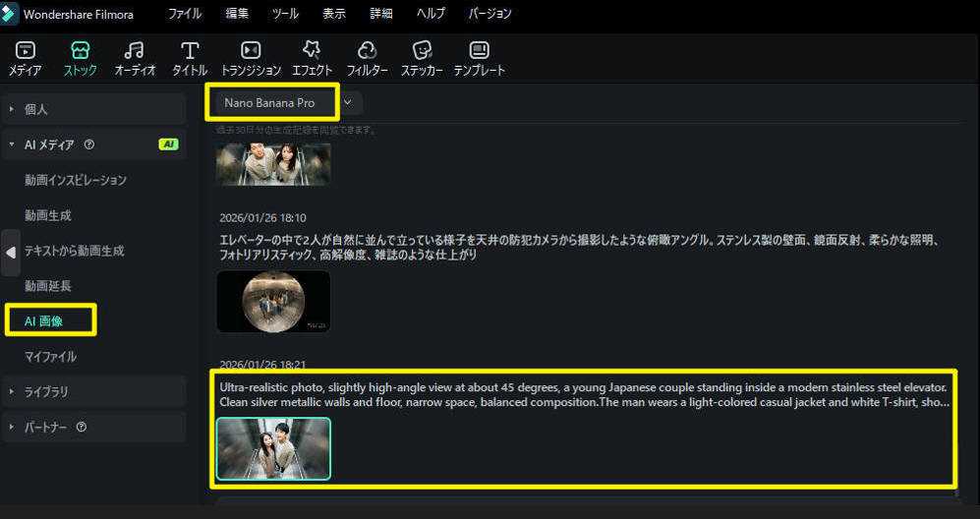This screenshot has height=519, width=980.
Task: Click the dropdown arrow beside Nano Banana Pro
Action: [x=348, y=102]
